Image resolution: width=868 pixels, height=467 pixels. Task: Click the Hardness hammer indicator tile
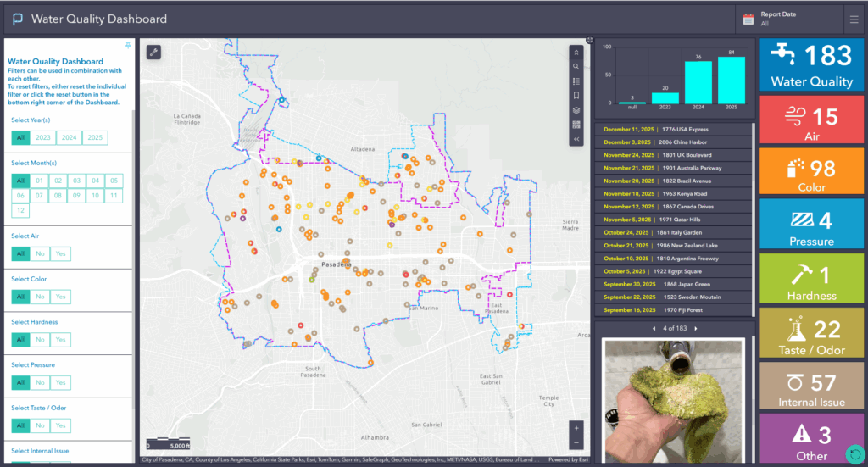(811, 278)
